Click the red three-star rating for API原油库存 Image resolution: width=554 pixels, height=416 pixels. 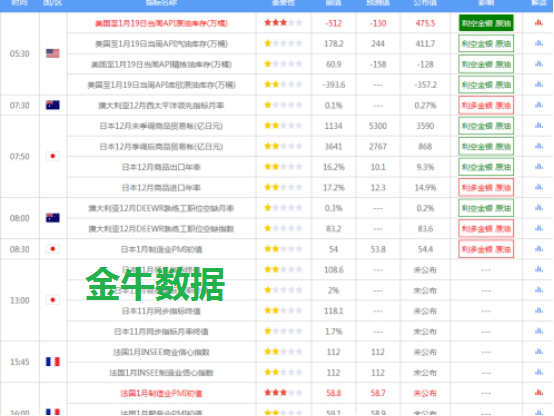[283, 23]
